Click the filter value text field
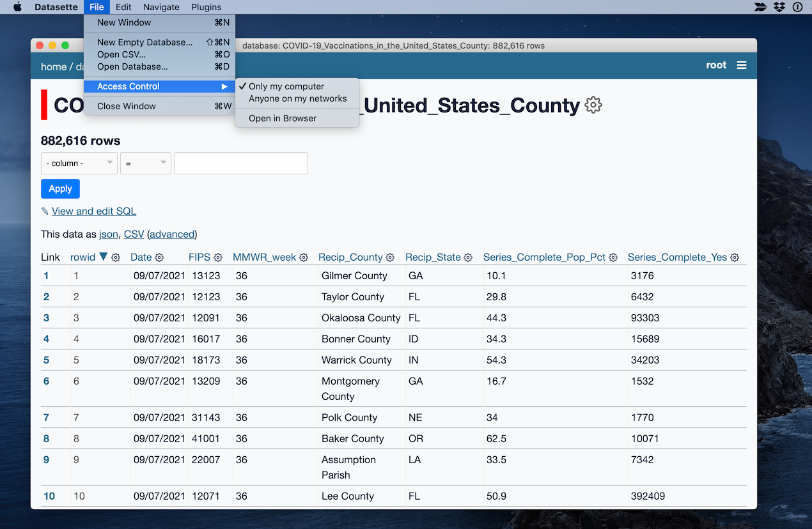This screenshot has height=529, width=812. point(241,164)
